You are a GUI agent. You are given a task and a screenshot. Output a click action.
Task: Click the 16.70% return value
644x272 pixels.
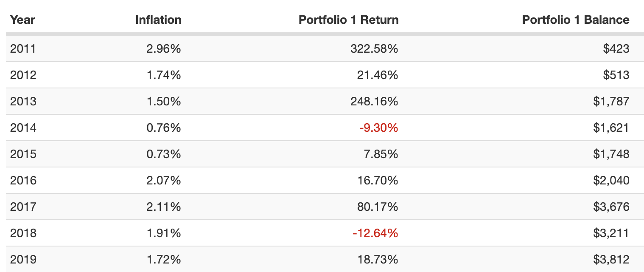point(378,181)
